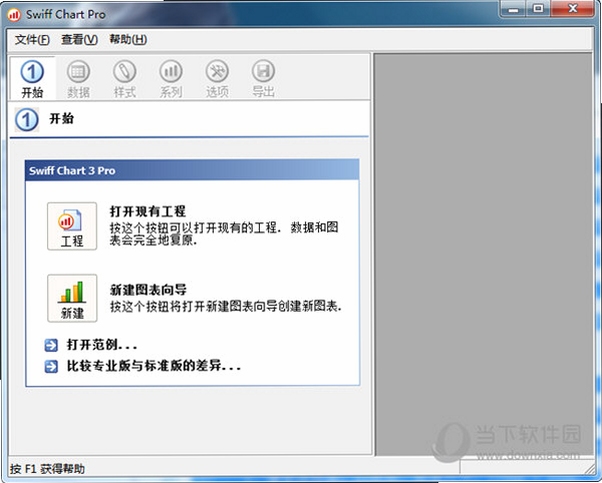Click the 新建图表向导 heading text
The image size is (602, 483).
148,290
